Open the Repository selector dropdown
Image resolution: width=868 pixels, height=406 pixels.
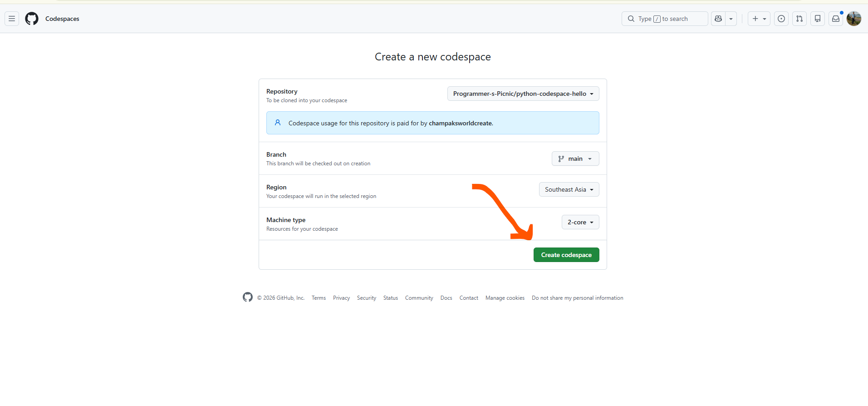pos(523,94)
